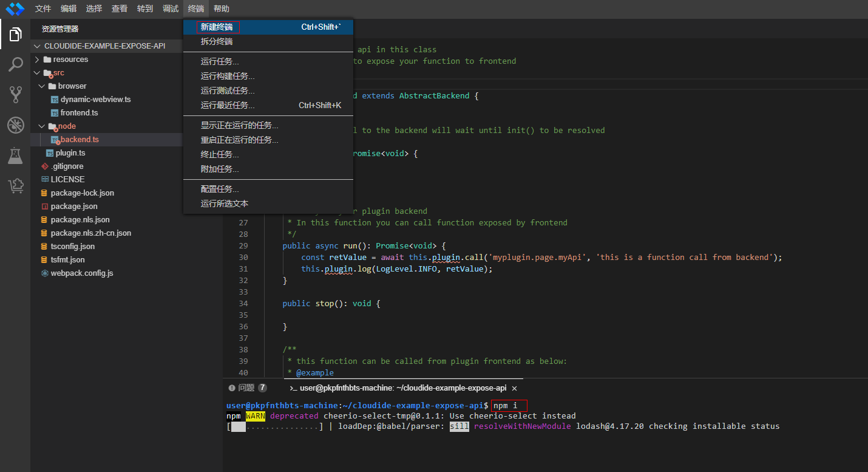
Task: Open webpack.config.js file
Action: coord(81,273)
